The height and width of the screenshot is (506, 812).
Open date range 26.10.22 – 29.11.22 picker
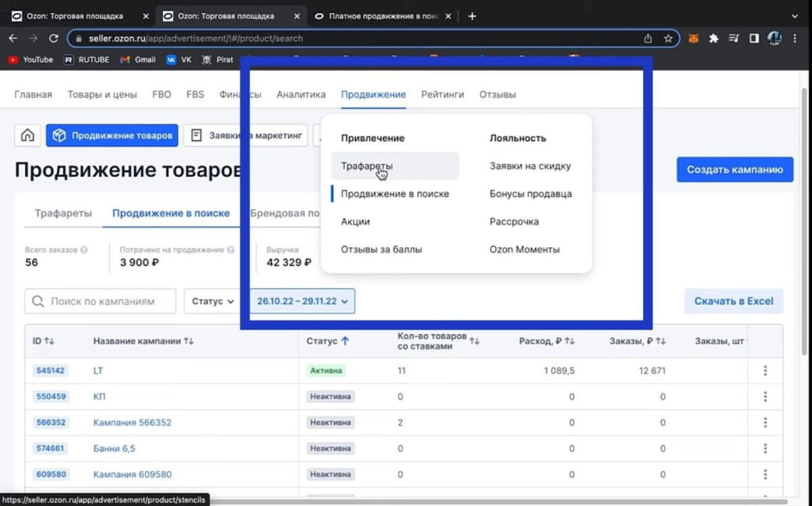[x=302, y=301]
